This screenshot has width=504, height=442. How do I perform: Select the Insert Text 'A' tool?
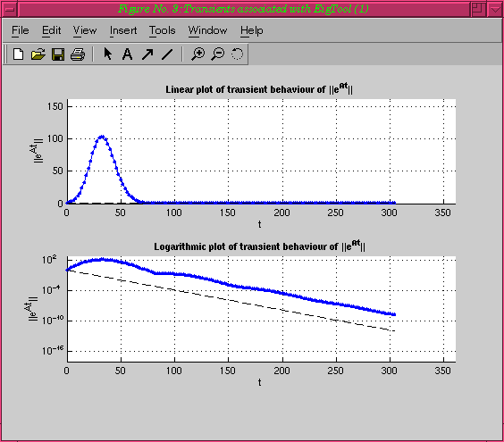(127, 54)
